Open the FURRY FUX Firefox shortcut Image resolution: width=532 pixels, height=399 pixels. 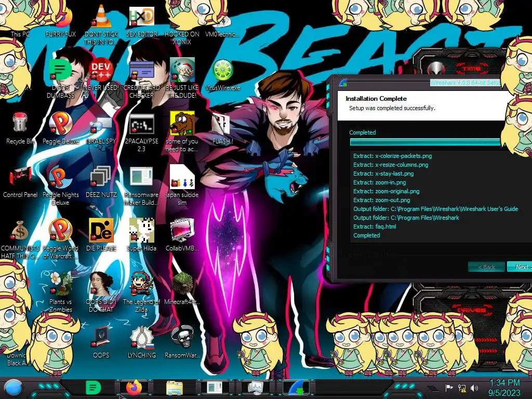click(61, 20)
